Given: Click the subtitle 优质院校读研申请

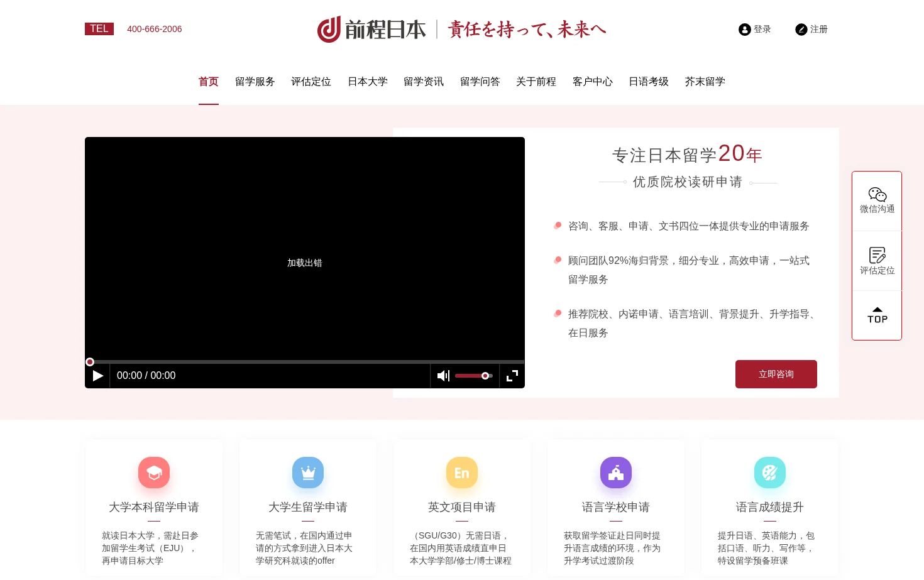Looking at the screenshot, I should point(688,182).
